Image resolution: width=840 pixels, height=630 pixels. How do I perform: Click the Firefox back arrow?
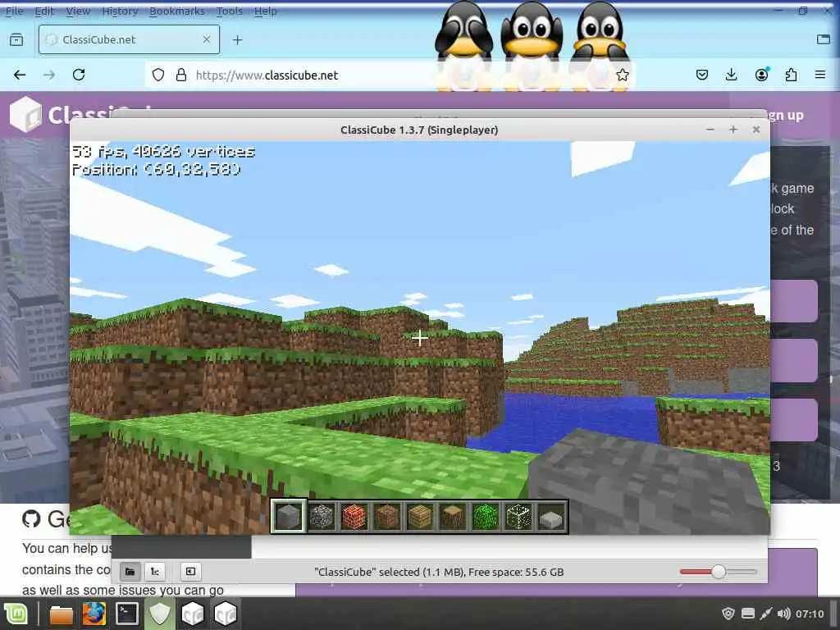point(20,75)
